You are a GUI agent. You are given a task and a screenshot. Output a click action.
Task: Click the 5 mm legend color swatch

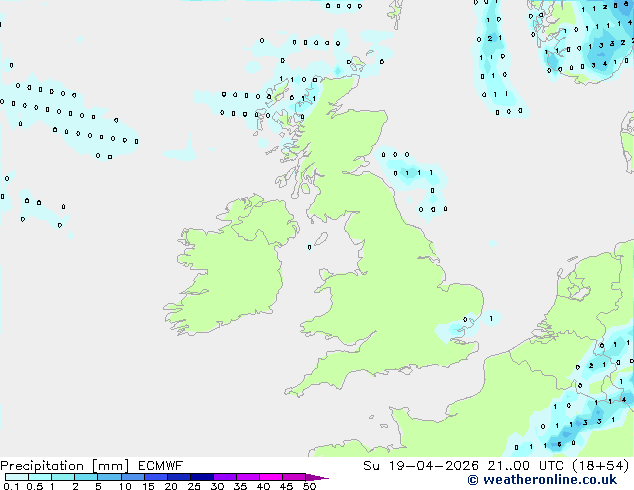click(109, 477)
